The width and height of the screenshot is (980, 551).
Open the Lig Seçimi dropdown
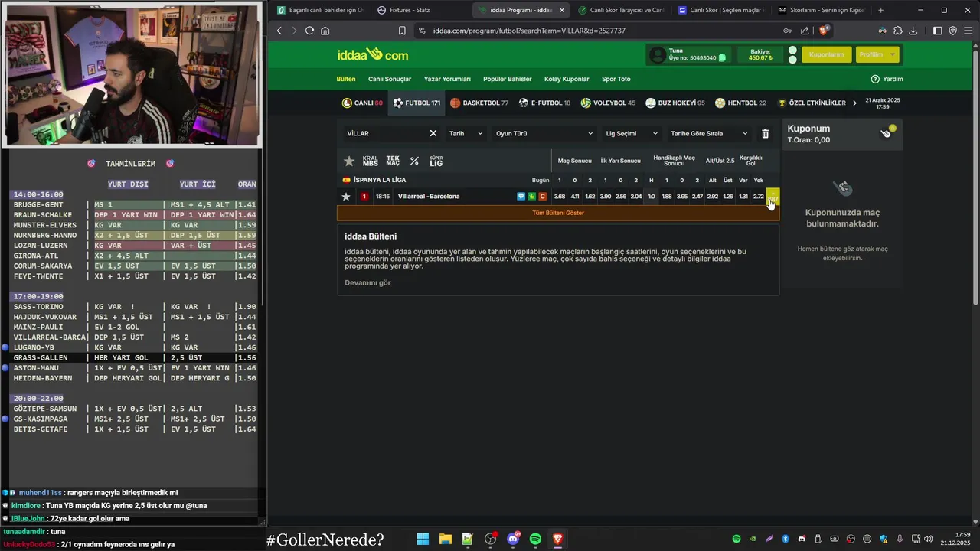[632, 133]
